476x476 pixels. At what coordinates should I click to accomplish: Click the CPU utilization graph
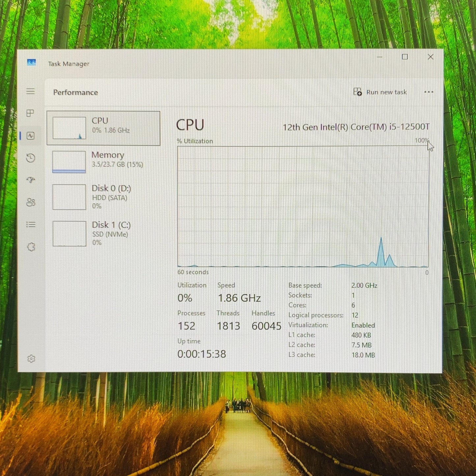point(303,207)
